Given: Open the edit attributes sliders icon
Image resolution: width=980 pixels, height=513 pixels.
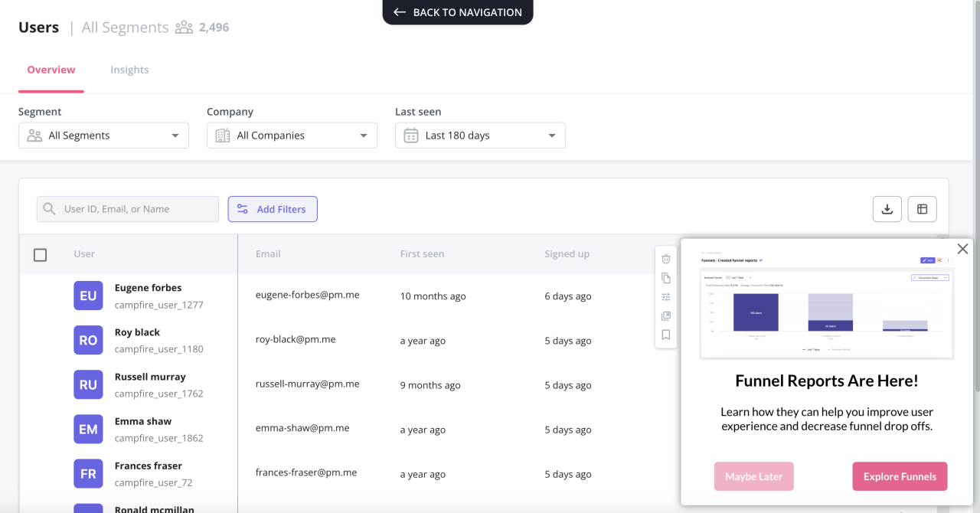Looking at the screenshot, I should pyautogui.click(x=666, y=297).
